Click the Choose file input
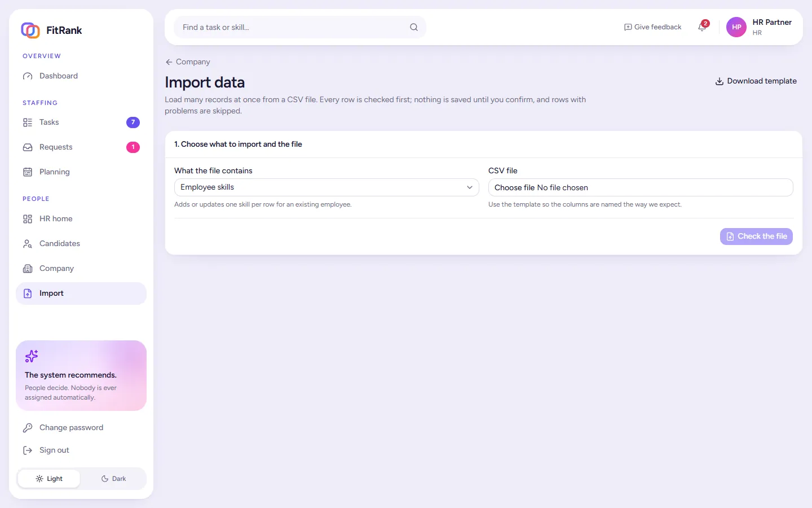This screenshot has width=812, height=508. pyautogui.click(x=641, y=187)
